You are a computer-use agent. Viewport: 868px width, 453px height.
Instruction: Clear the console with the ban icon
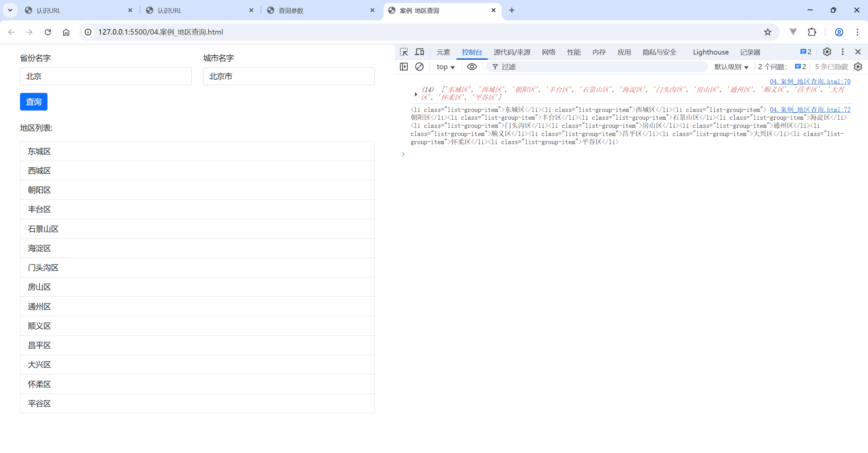click(419, 67)
